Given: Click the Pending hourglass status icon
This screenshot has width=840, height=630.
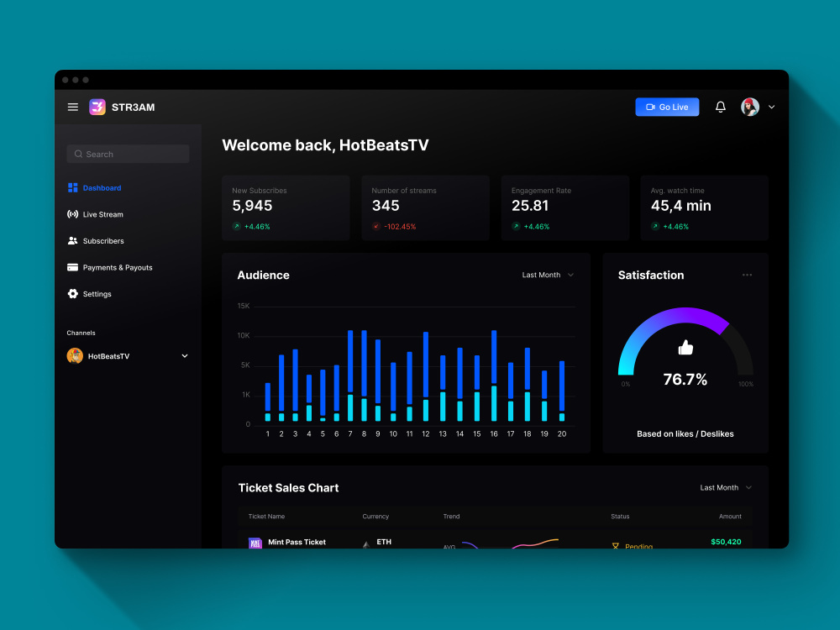Looking at the screenshot, I should point(616,545).
